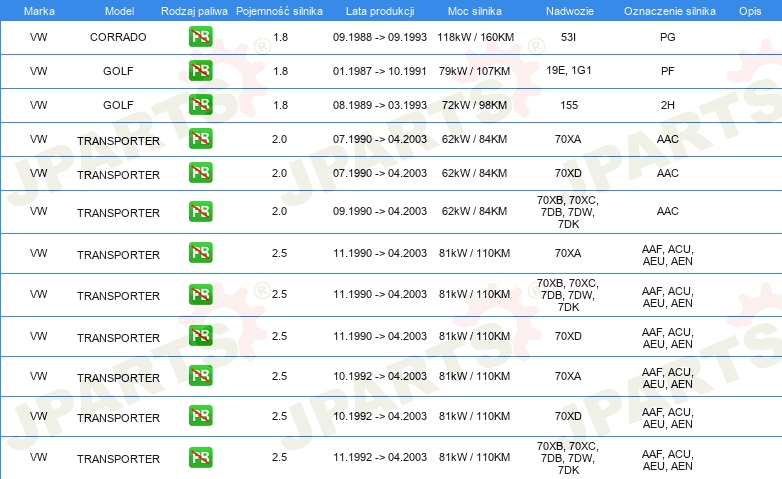Click the AAF, ACU, AEU, AEN cell in the 11.1992 row
782x479 pixels.
(x=667, y=460)
